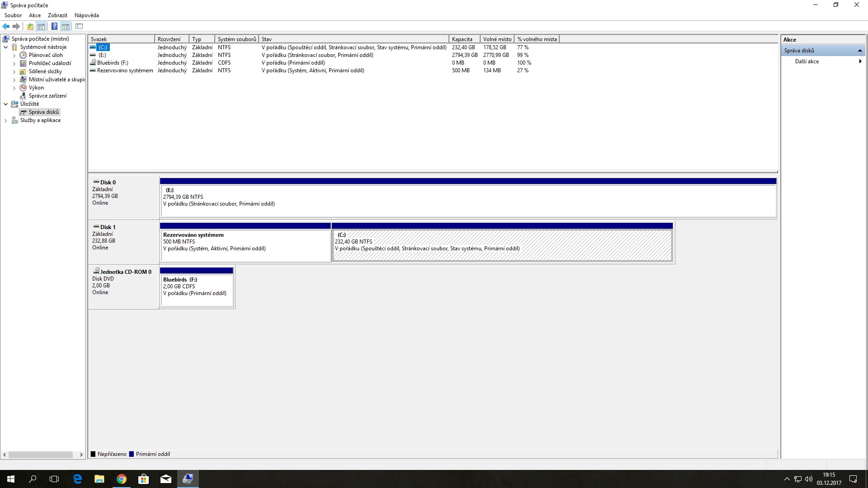Expand the Služby a aplikace node

pyautogui.click(x=6, y=121)
